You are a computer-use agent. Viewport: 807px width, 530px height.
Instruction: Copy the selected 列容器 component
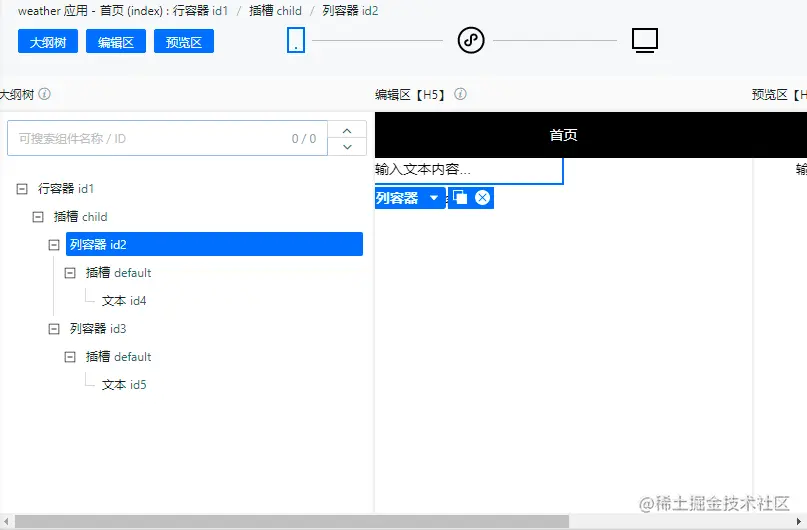[x=460, y=198]
